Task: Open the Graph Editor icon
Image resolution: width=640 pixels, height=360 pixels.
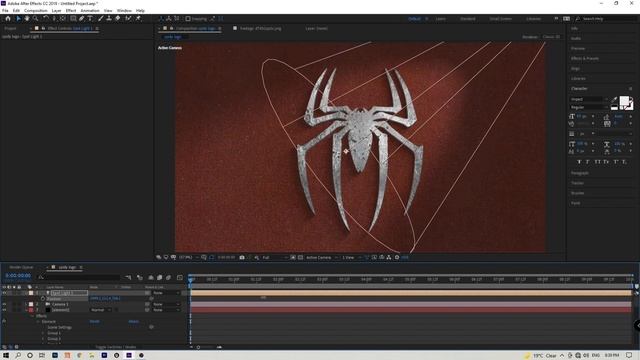Action: click(180, 278)
